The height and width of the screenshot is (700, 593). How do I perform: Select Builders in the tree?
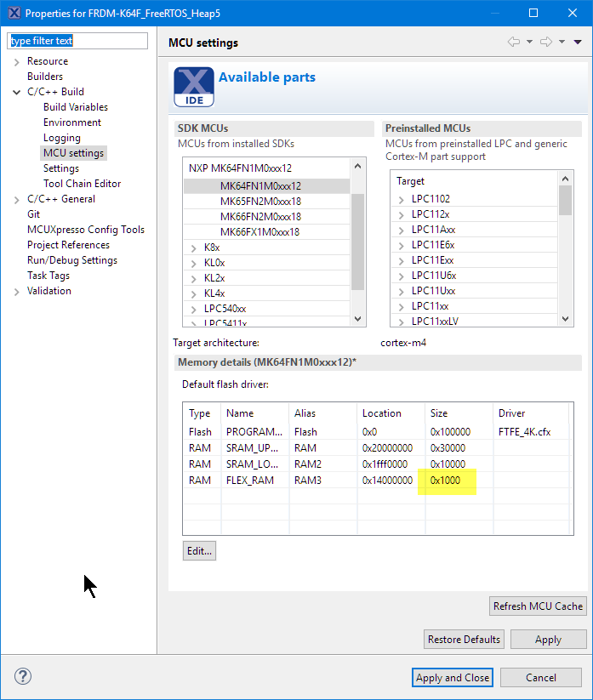(44, 77)
